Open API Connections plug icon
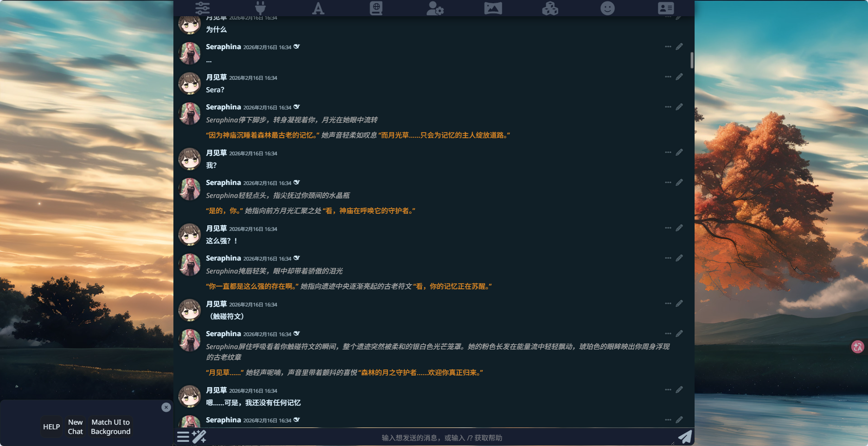This screenshot has width=868, height=446. [x=261, y=8]
